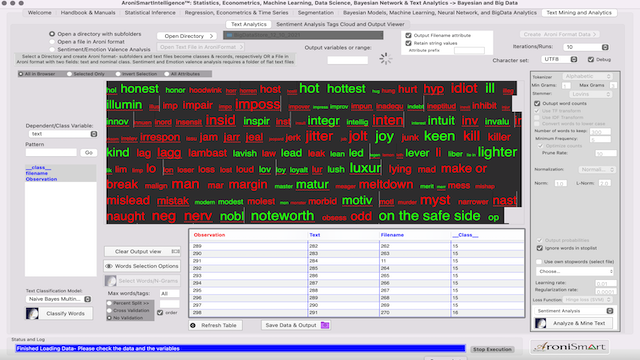Toggle Retain string values checkbox
The image size is (640, 360).
pyautogui.click(x=408, y=43)
